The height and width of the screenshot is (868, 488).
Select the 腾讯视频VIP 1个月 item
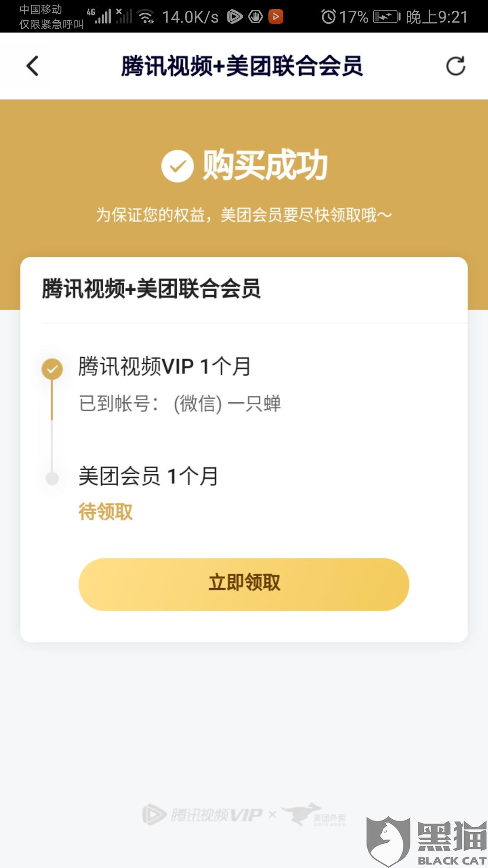(164, 366)
